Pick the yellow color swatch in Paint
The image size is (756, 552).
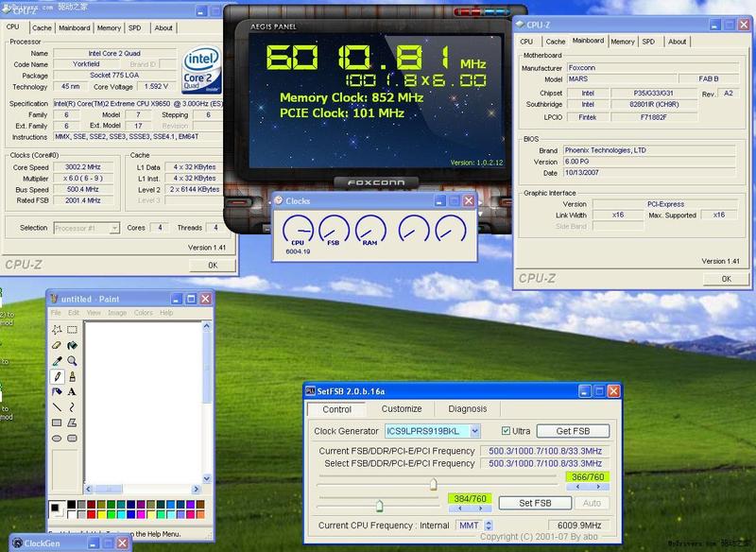coord(101,514)
